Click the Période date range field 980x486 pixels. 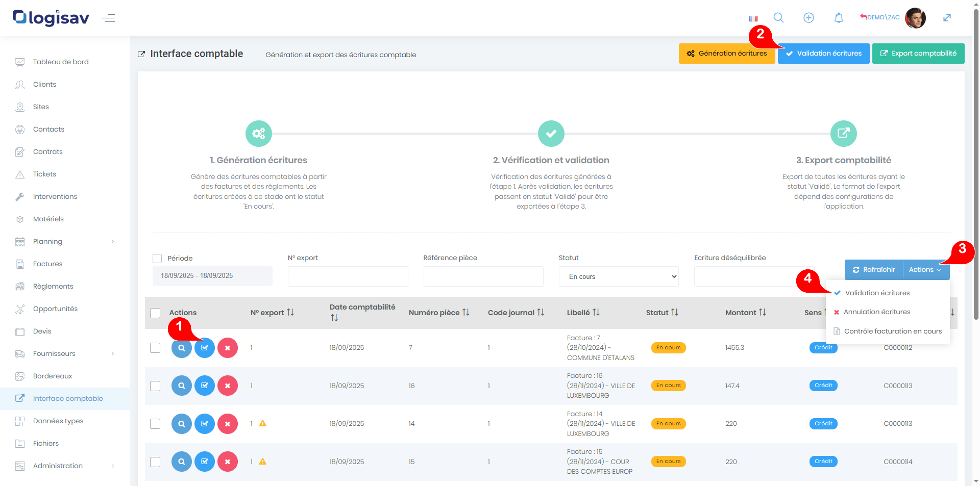coord(212,276)
